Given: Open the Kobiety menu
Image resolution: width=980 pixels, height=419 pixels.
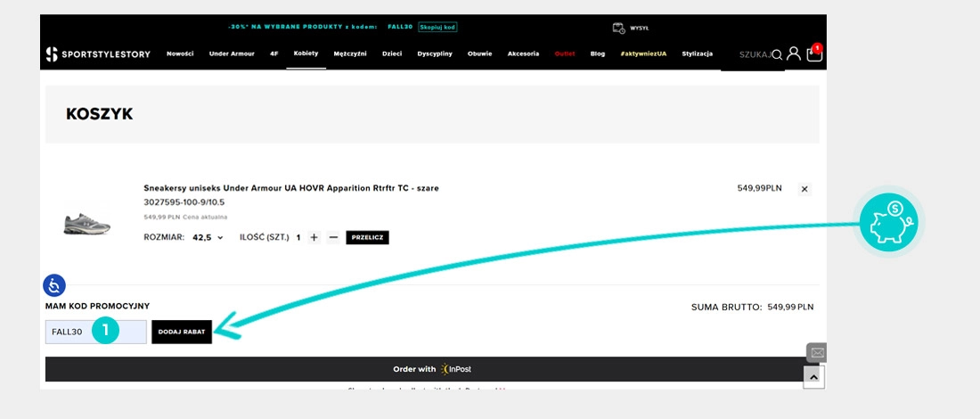Looking at the screenshot, I should [306, 53].
